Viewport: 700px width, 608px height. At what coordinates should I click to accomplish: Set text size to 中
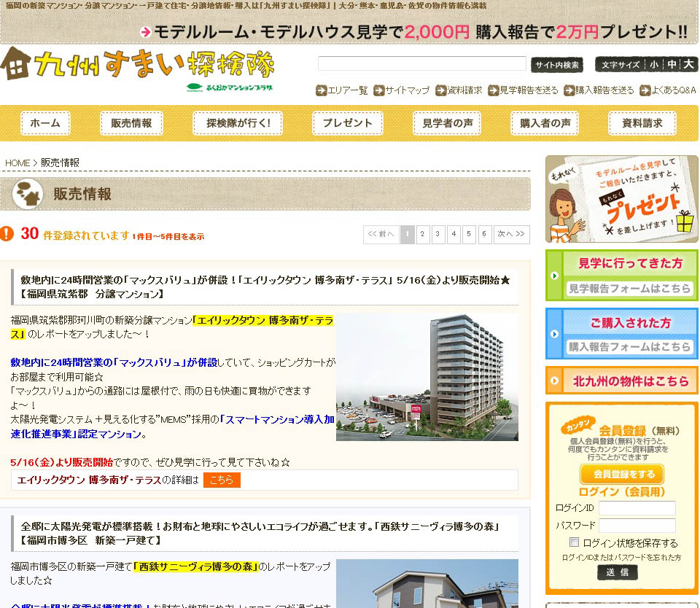click(x=672, y=65)
